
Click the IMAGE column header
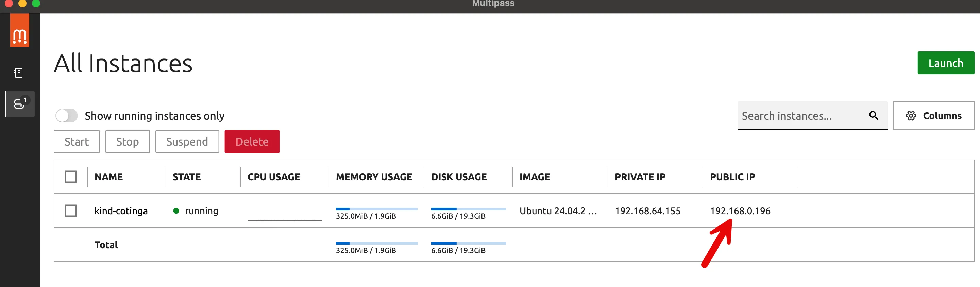(x=535, y=177)
